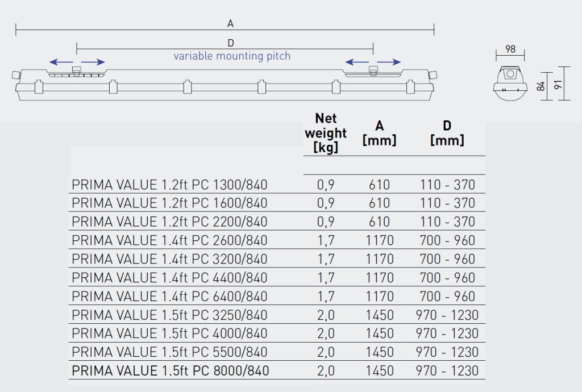Click the 91 height dimension on cross-section
The width and height of the screenshot is (582, 392).
(558, 85)
